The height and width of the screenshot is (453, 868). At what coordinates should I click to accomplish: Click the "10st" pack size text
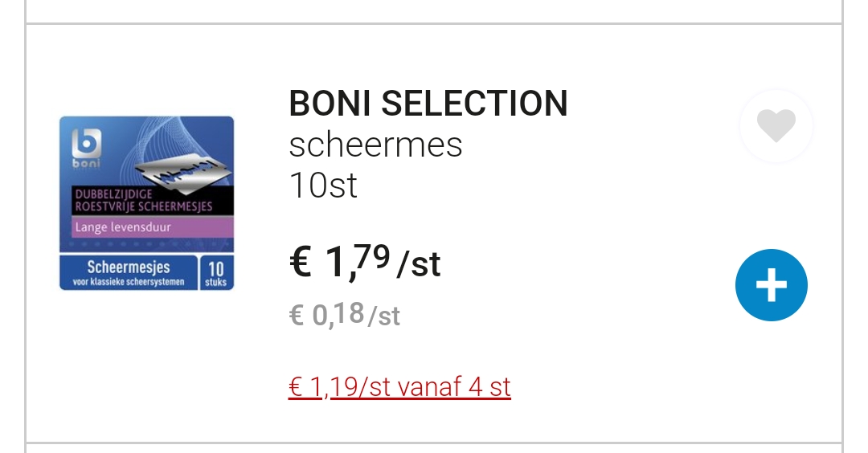[322, 186]
